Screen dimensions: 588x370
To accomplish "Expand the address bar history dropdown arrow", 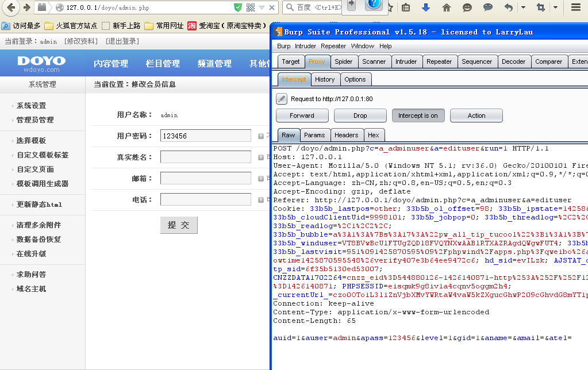I will point(262,7).
